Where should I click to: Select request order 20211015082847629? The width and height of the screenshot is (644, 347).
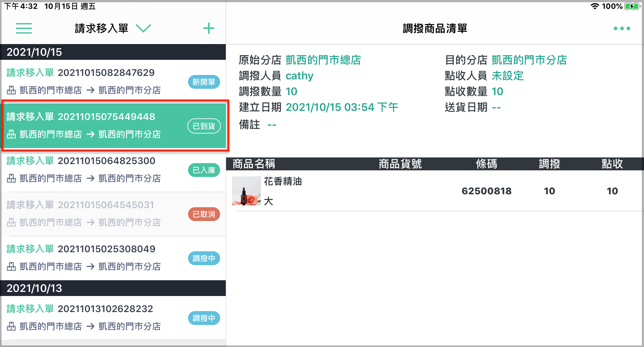pyautogui.click(x=114, y=82)
